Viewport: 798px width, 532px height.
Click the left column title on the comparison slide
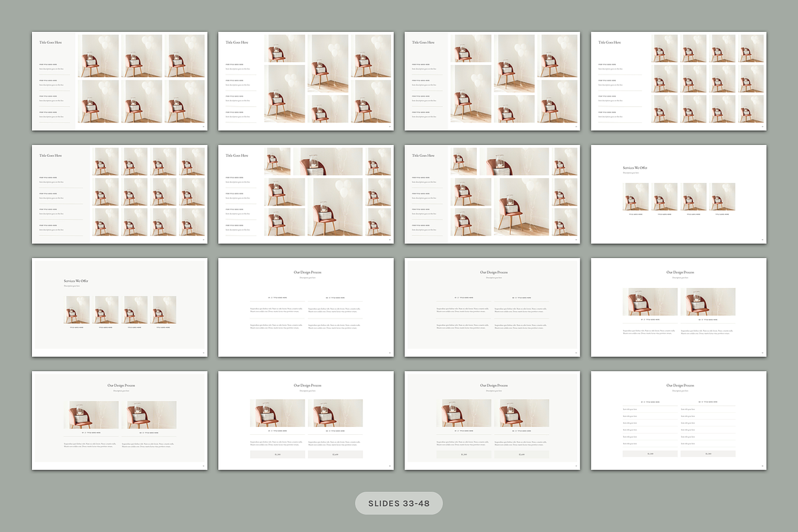pyautogui.click(x=650, y=402)
